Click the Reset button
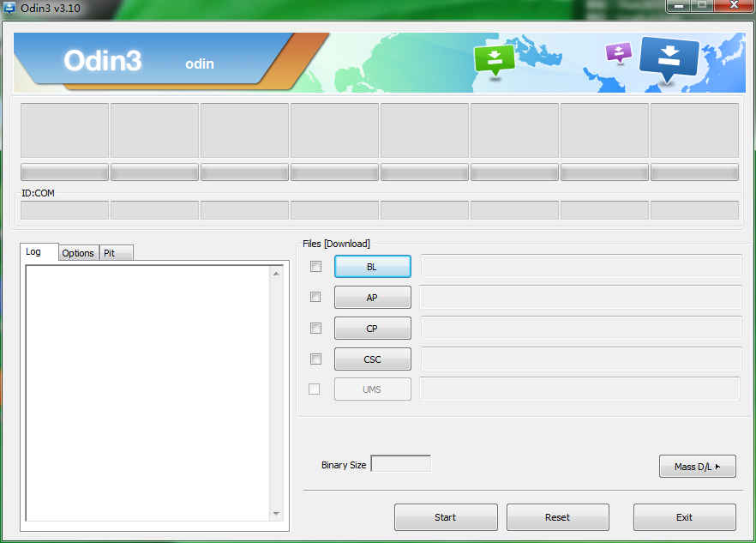The image size is (756, 543). tap(557, 517)
